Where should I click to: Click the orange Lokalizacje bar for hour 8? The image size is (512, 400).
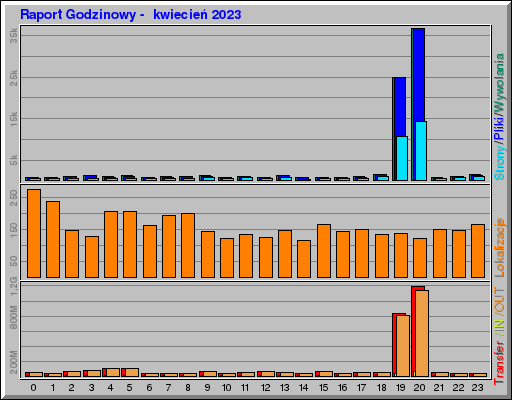coord(188,245)
